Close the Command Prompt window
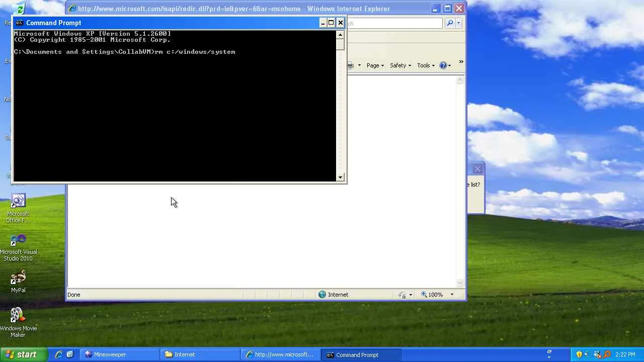This screenshot has height=362, width=644. tap(341, 23)
